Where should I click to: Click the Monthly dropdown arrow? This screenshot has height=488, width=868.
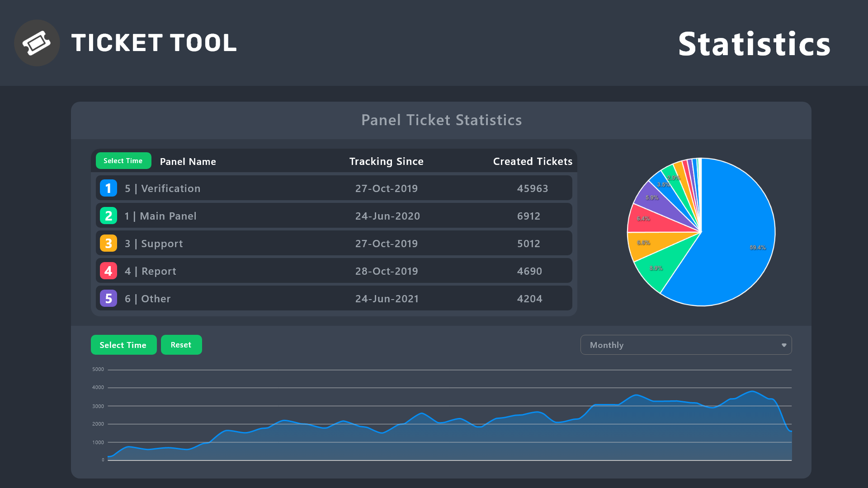(784, 345)
